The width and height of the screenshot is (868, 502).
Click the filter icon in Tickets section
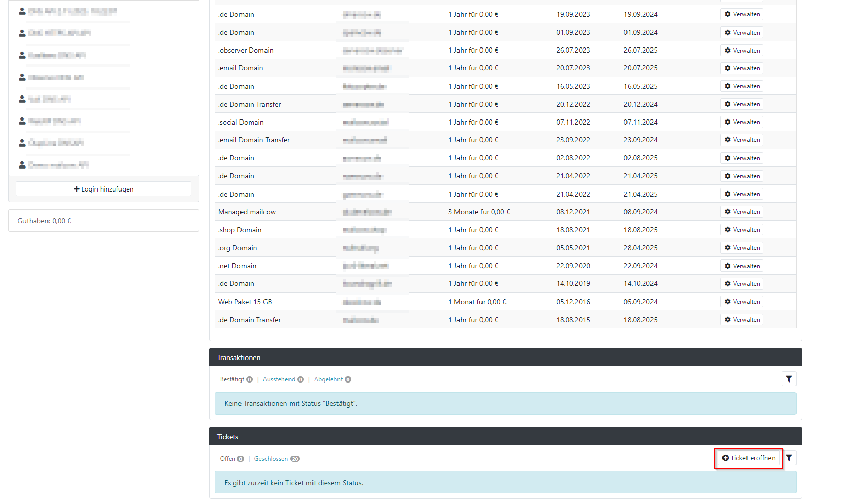pyautogui.click(x=789, y=458)
